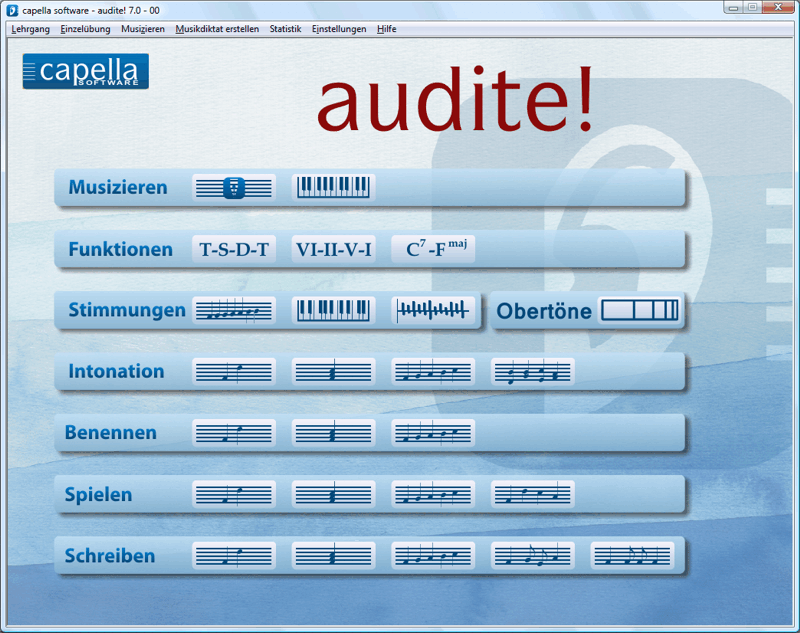Open Schreiben chord exercise icon
Screen dimensions: 800x633
334,555
